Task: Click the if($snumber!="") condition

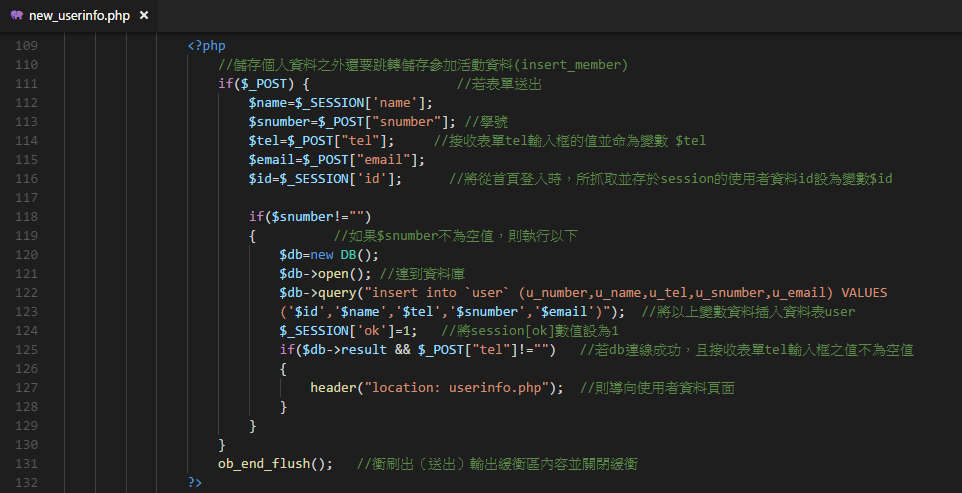Action: pos(310,216)
